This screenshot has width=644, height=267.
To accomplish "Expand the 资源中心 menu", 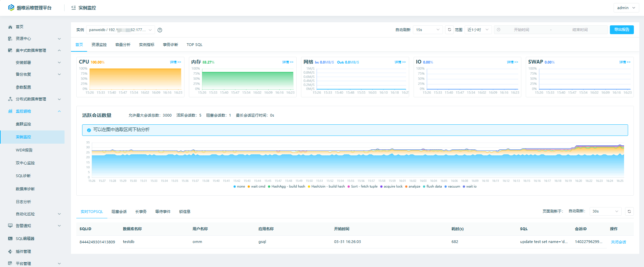I will (59, 39).
